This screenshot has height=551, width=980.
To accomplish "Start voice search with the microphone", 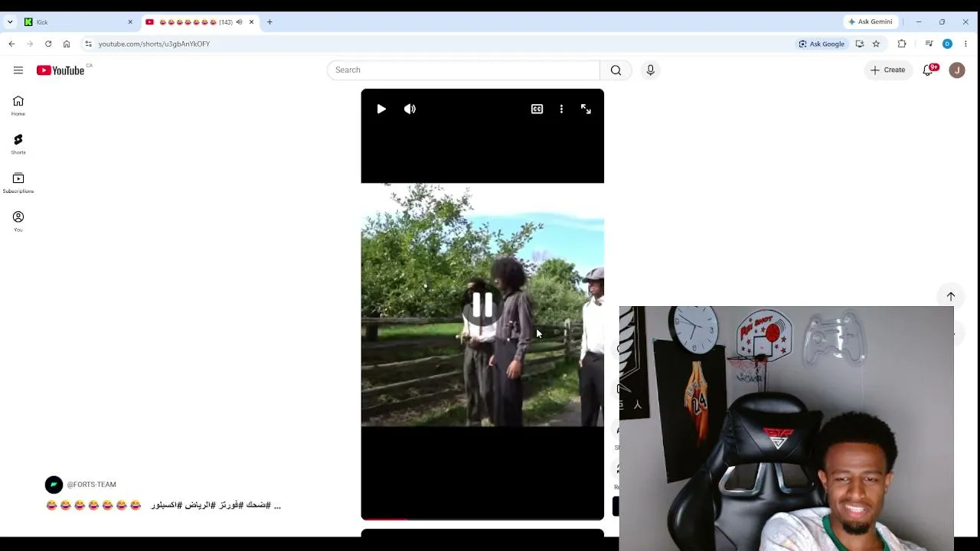I will [650, 70].
